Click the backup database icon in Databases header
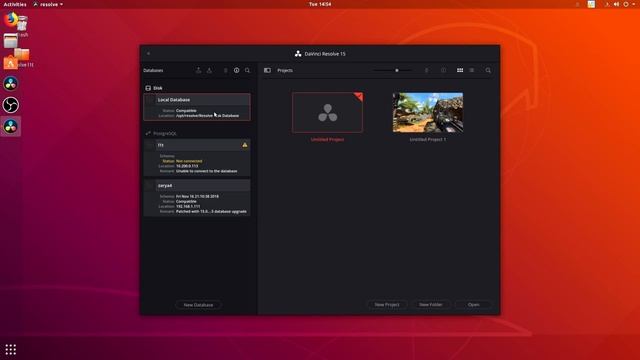This screenshot has height=360, width=640. tap(198, 70)
